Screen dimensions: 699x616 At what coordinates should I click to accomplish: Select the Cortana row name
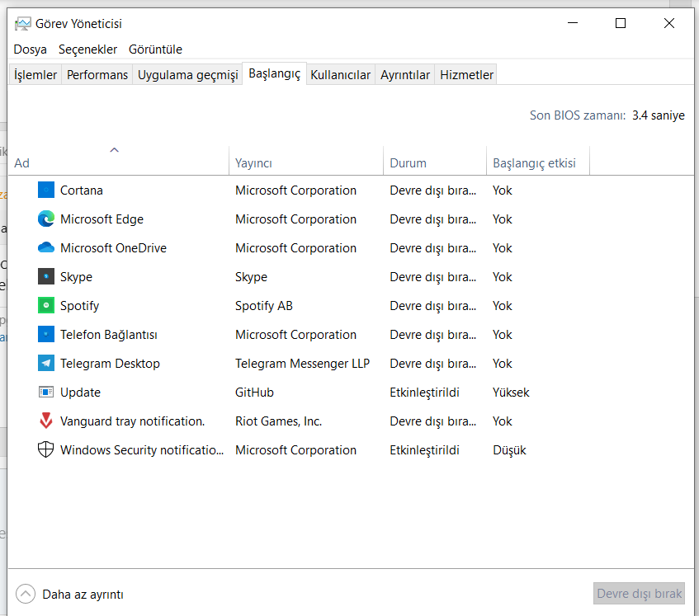click(82, 190)
